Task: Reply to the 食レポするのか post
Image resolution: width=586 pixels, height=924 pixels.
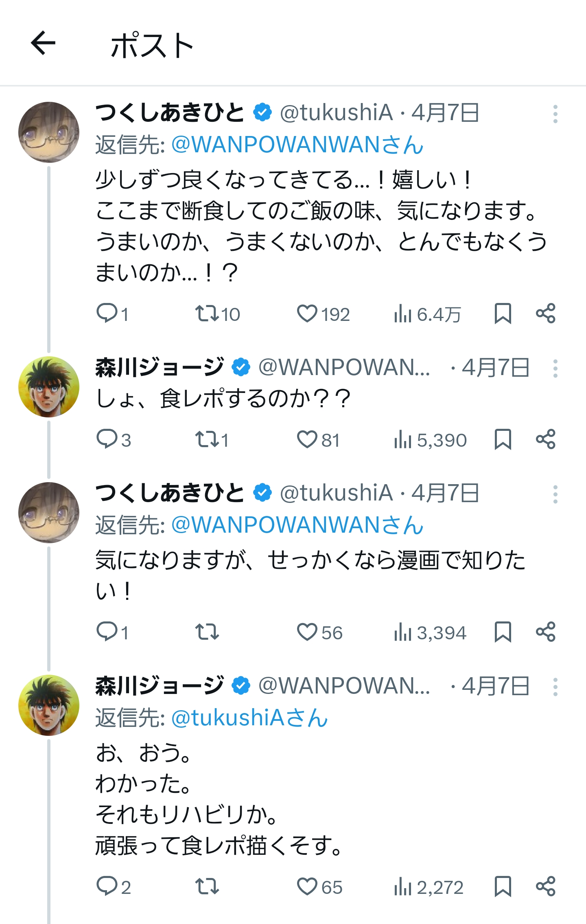Action: click(x=107, y=440)
